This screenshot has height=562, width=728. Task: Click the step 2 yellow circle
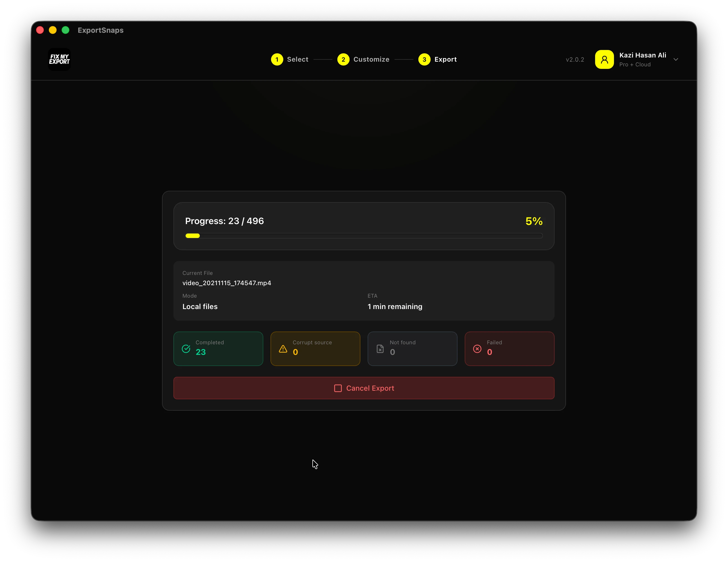[x=343, y=59]
